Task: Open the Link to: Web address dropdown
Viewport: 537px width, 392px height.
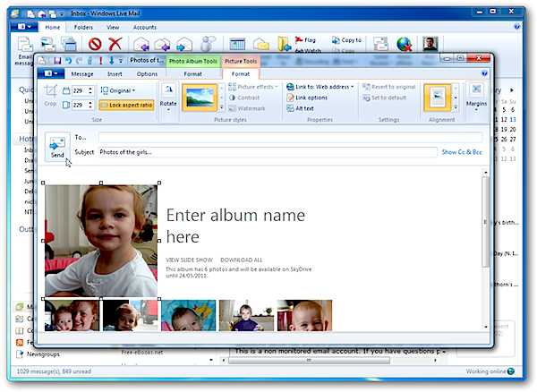Action: point(320,87)
